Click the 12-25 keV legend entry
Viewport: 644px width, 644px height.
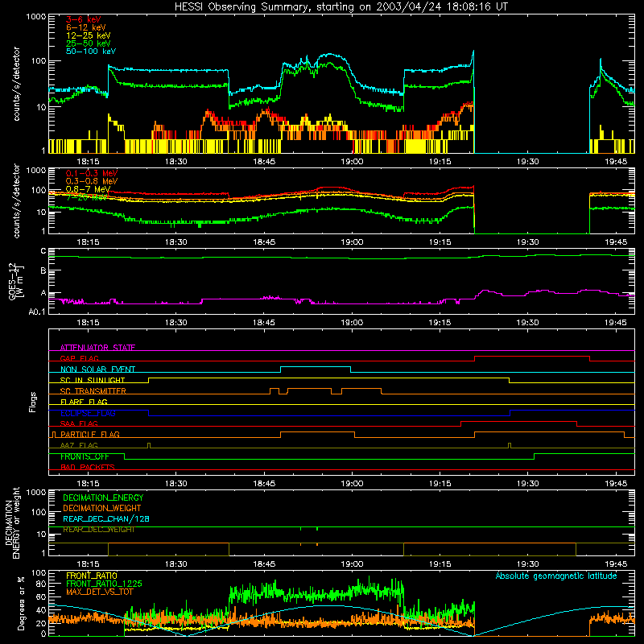point(89,35)
